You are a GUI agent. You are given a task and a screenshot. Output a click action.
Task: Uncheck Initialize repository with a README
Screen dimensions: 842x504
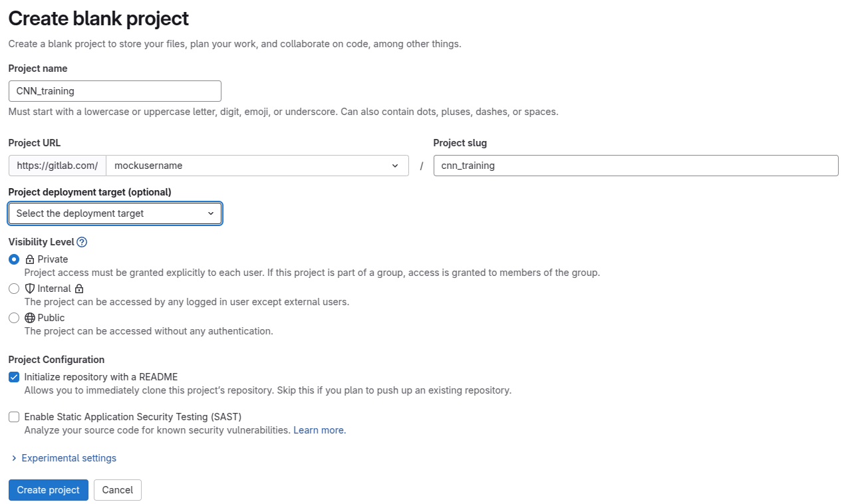[14, 377]
